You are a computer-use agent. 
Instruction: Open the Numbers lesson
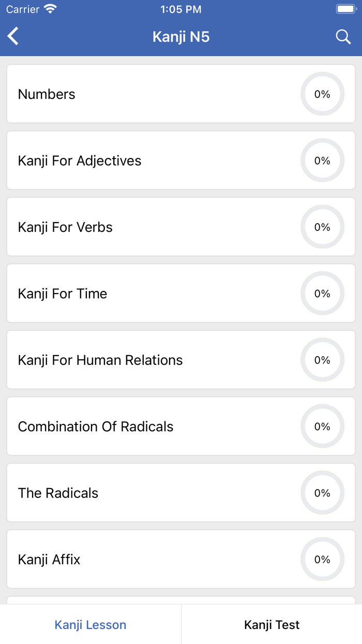pos(47,94)
